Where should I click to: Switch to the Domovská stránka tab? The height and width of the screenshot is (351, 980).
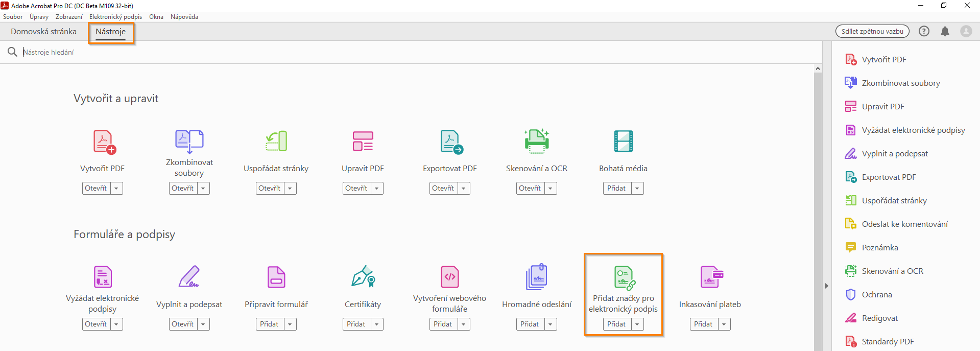(x=44, y=31)
